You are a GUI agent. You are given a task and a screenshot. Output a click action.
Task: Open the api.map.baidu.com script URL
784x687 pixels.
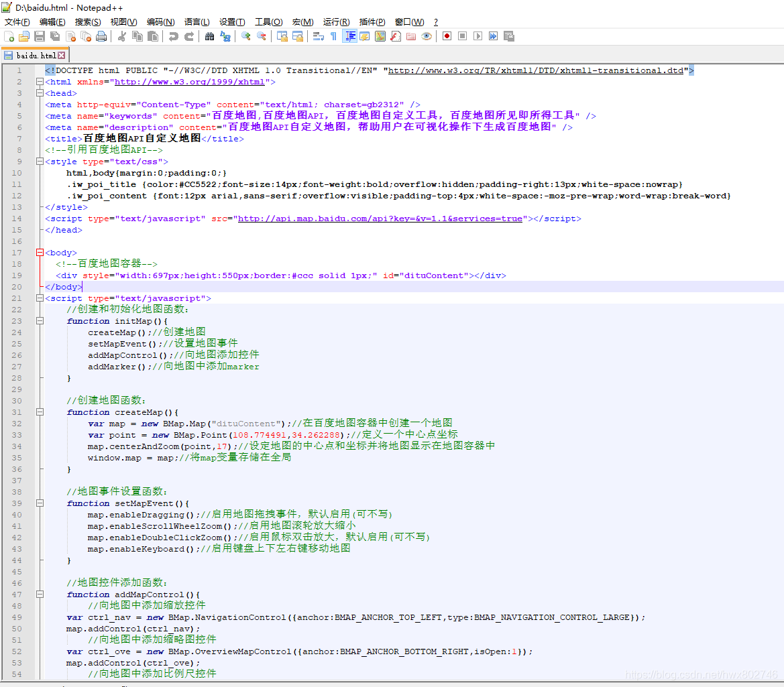[x=380, y=219]
